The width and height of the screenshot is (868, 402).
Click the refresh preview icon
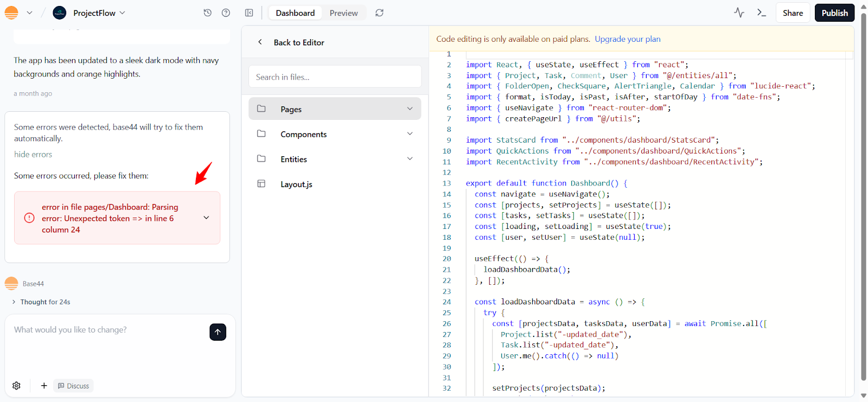pos(379,12)
